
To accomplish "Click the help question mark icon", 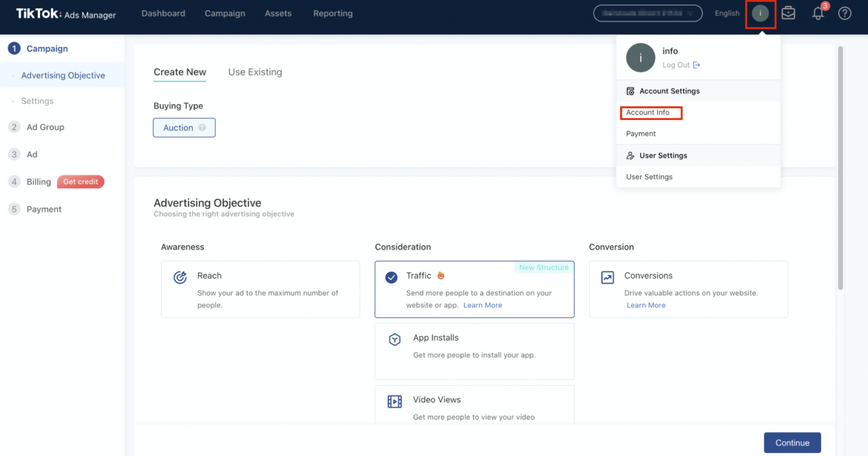I will coord(845,13).
